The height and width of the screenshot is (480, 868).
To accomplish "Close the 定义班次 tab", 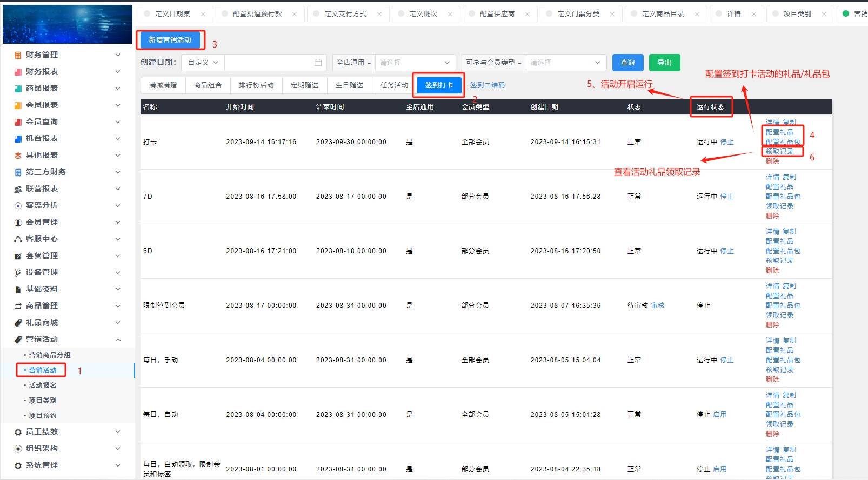I will [x=450, y=14].
